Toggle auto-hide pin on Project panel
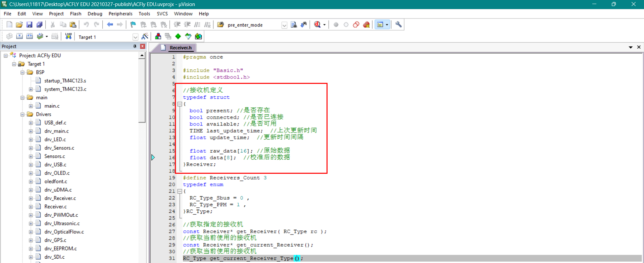The image size is (644, 263). tap(135, 46)
